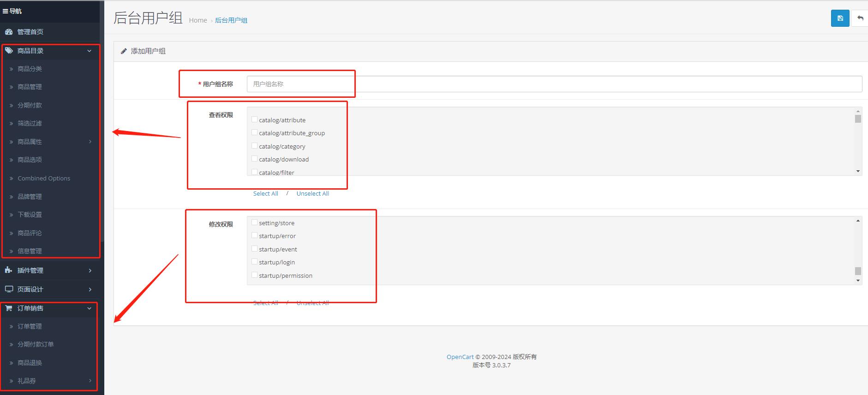Click the back reply-arrow icon

click(860, 18)
